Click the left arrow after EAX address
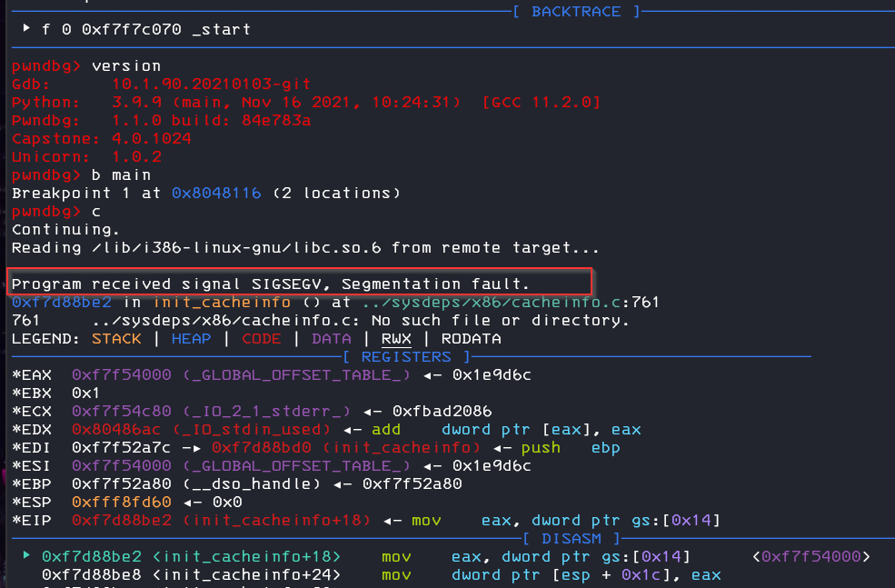The image size is (895, 588). pyautogui.click(x=433, y=375)
